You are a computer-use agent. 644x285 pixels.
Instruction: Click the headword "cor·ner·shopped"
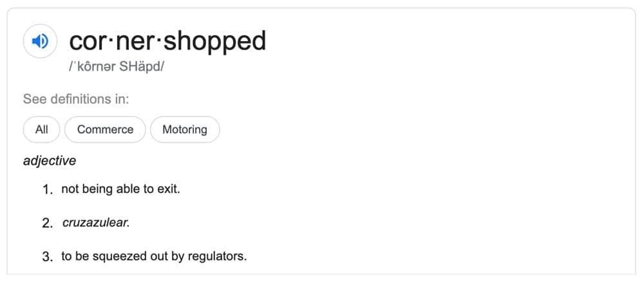click(167, 41)
